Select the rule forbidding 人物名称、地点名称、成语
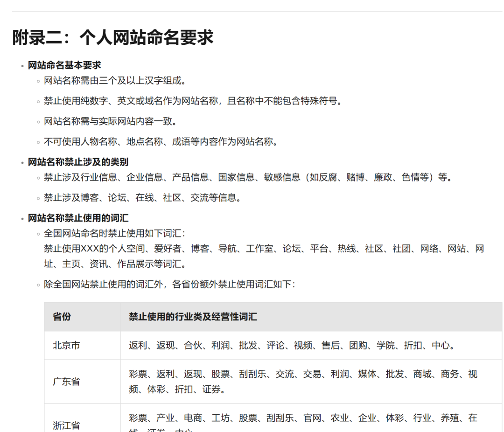This screenshot has width=504, height=432. click(149, 141)
